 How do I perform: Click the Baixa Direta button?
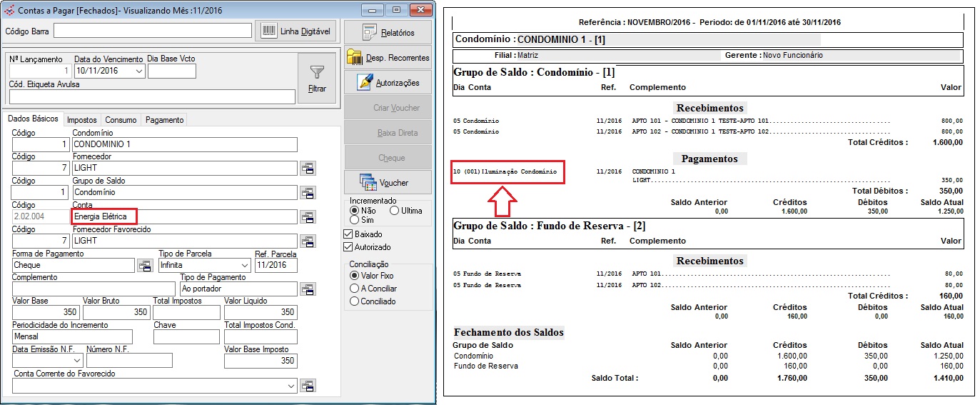[x=388, y=133]
